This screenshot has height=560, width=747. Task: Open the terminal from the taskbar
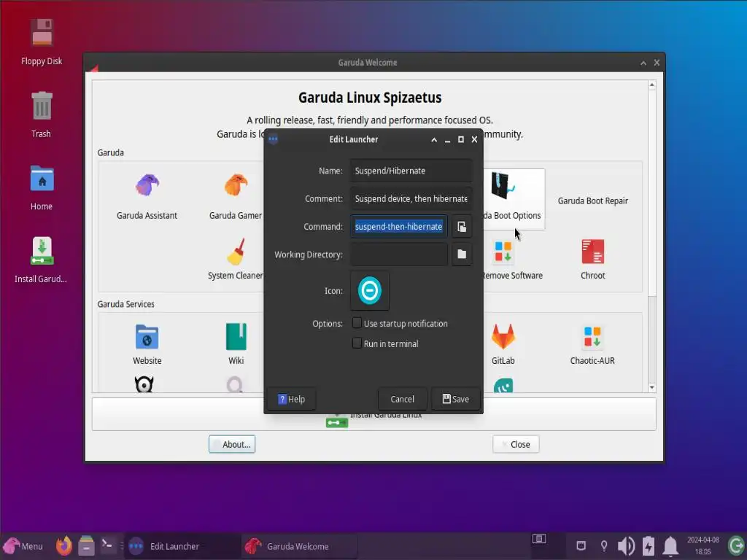pyautogui.click(x=108, y=545)
